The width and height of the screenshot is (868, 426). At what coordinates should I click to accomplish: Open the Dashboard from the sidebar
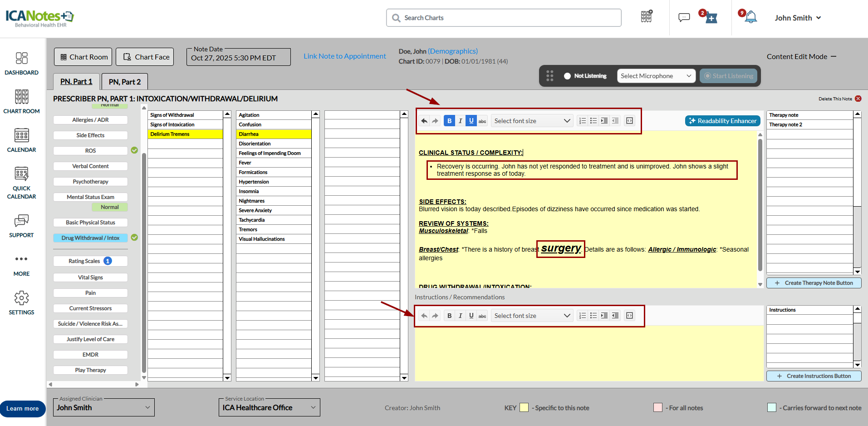(21, 63)
